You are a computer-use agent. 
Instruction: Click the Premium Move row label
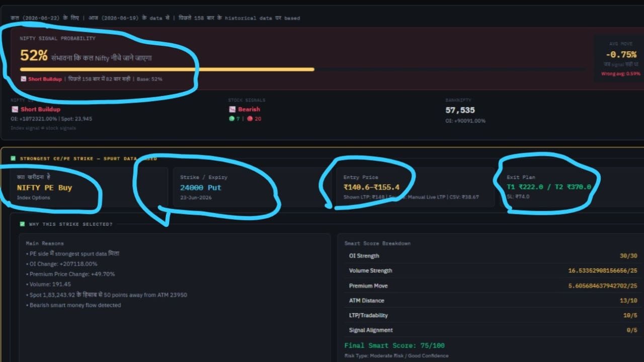click(x=368, y=286)
